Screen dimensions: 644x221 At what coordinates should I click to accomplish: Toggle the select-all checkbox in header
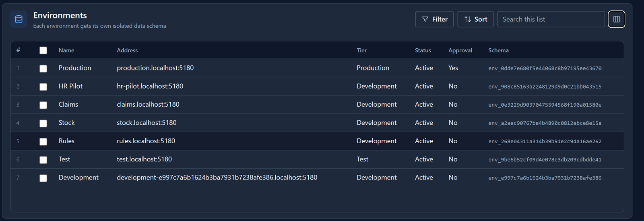(x=43, y=50)
